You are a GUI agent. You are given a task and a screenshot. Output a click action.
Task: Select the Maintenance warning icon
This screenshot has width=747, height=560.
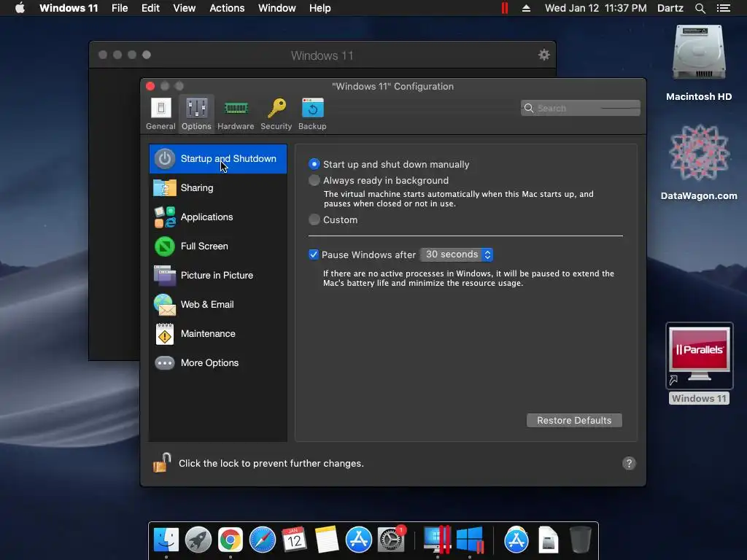(x=165, y=334)
